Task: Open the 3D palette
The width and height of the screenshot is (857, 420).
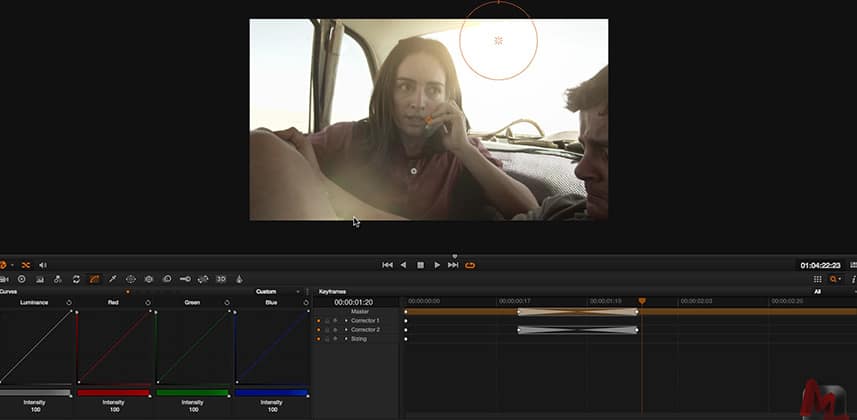Action: click(x=221, y=279)
